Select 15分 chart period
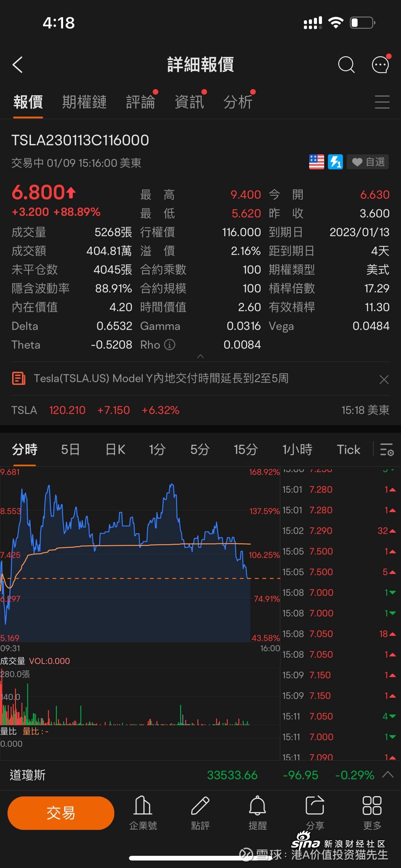 246,450
